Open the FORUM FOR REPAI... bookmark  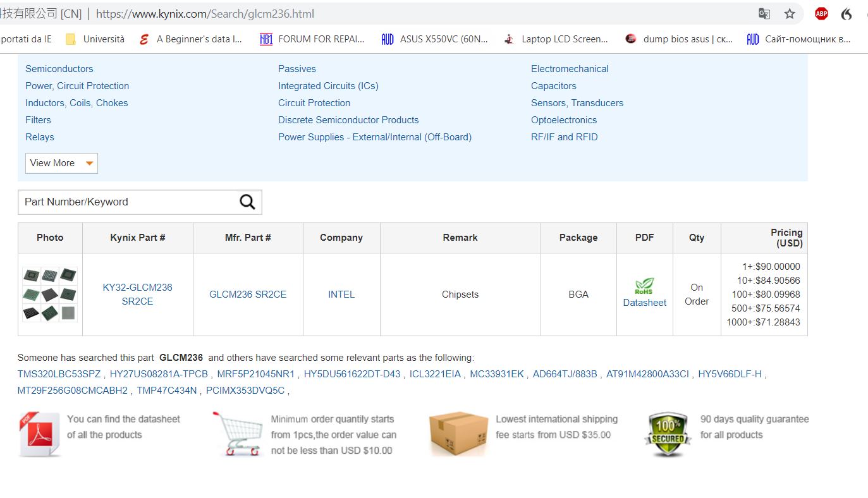click(x=312, y=39)
